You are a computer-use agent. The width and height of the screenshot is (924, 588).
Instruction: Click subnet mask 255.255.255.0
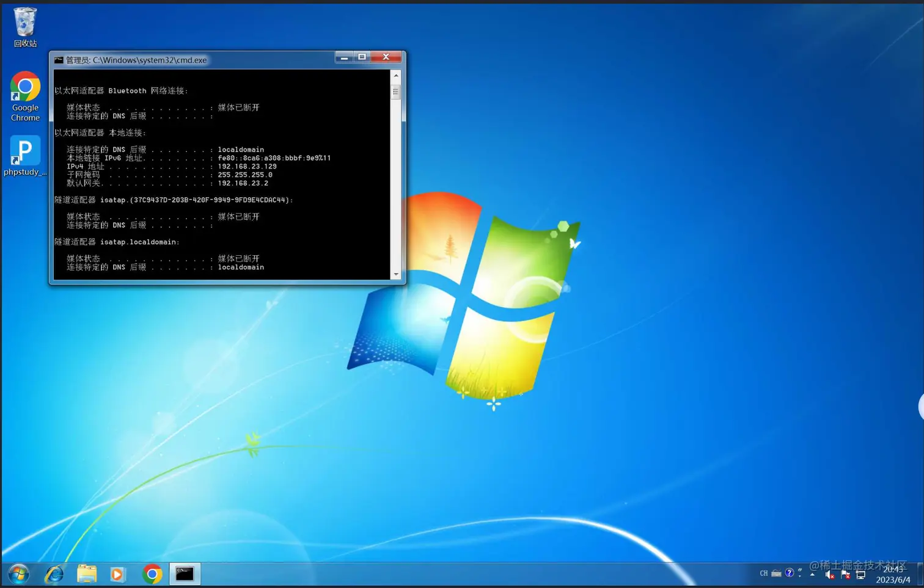coord(245,175)
